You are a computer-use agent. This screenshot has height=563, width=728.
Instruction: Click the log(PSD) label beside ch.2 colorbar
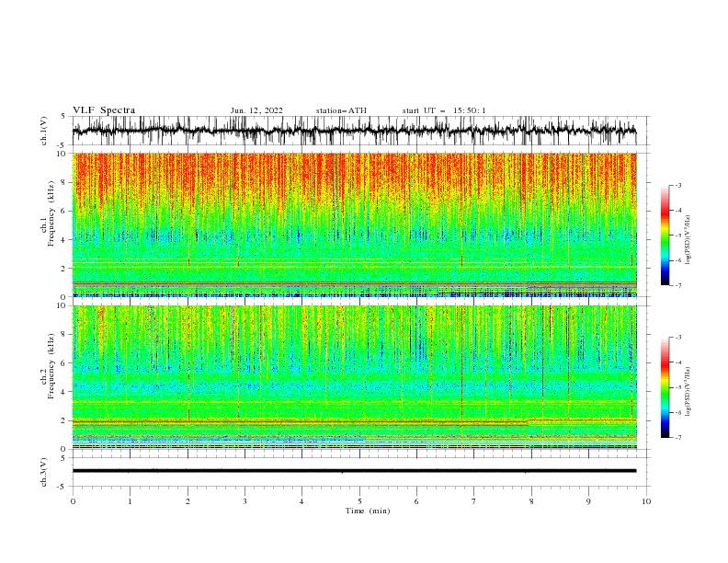click(688, 391)
